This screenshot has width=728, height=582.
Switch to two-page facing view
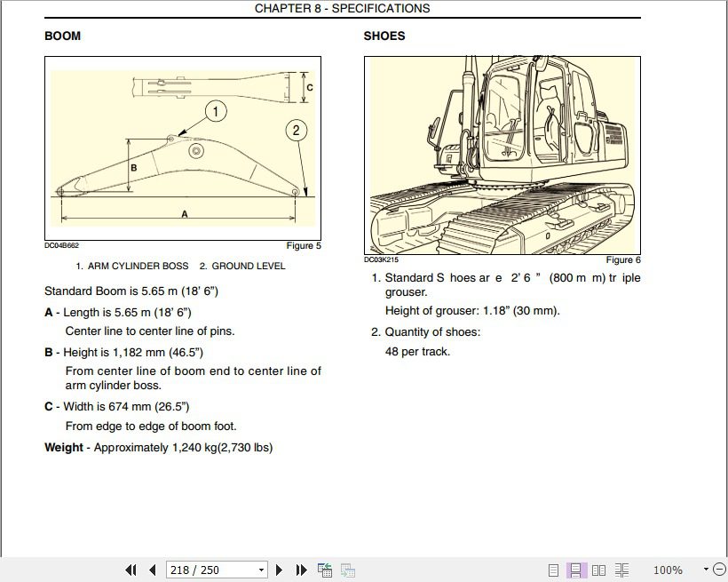click(x=599, y=570)
